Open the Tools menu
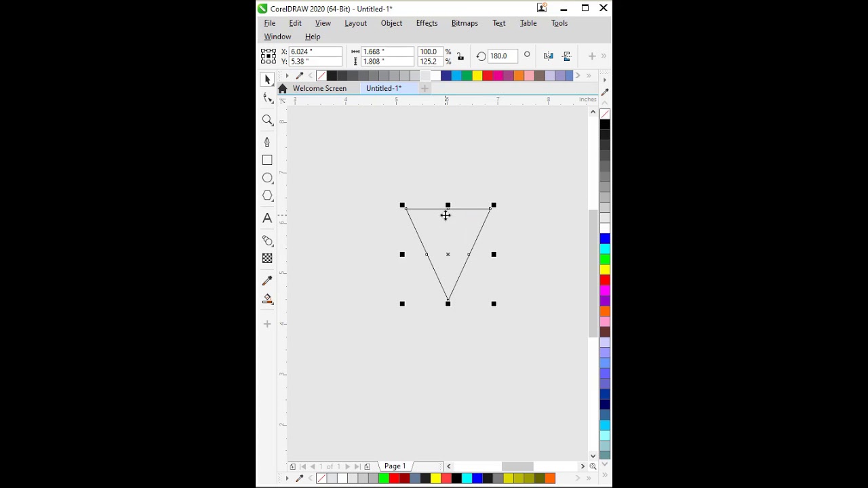Image resolution: width=868 pixels, height=488 pixels. 559,23
